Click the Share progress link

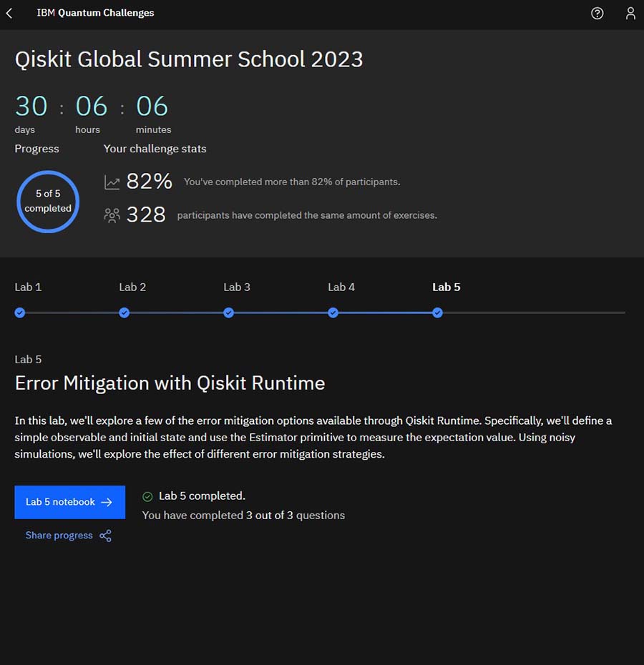pyautogui.click(x=59, y=536)
